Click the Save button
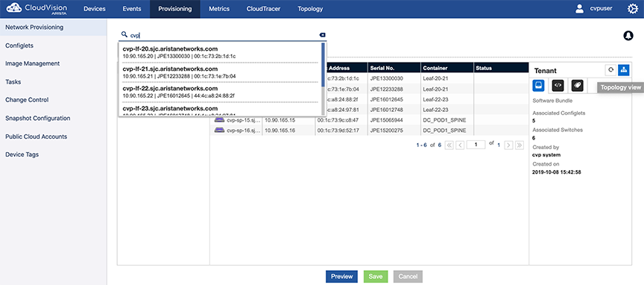 click(x=376, y=276)
